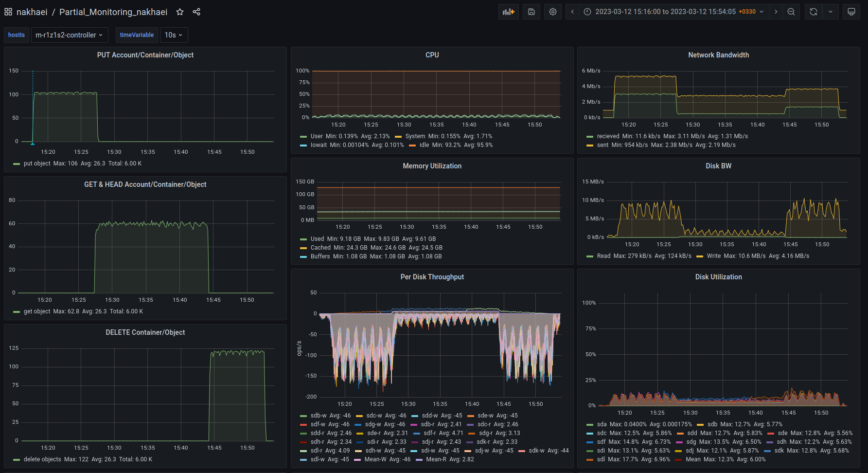This screenshot has width=868, height=473.
Task: Click the dashboards grid icon
Action: click(8, 12)
